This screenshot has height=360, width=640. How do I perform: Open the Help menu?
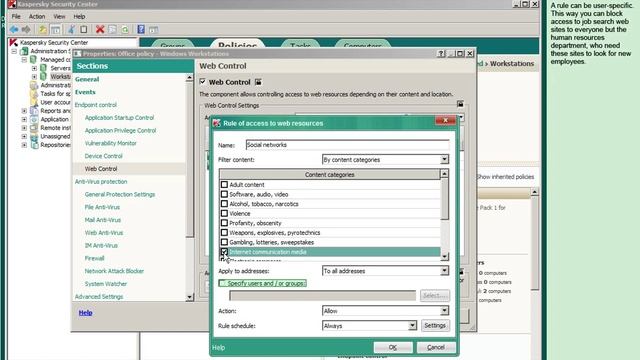pos(79,17)
